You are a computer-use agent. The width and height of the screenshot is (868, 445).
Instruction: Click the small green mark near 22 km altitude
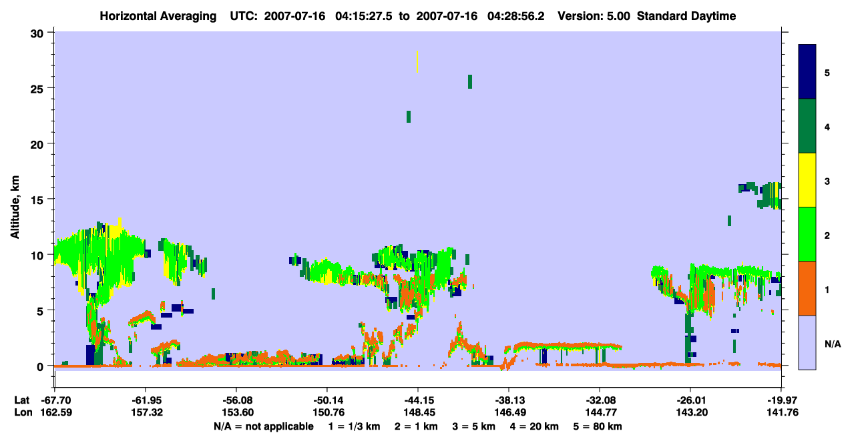pyautogui.click(x=409, y=117)
